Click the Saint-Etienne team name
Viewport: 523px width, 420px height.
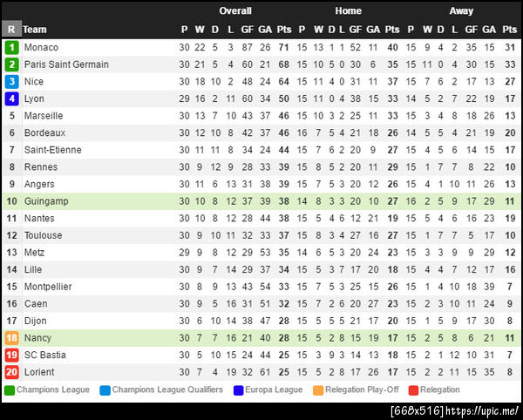pyautogui.click(x=52, y=150)
